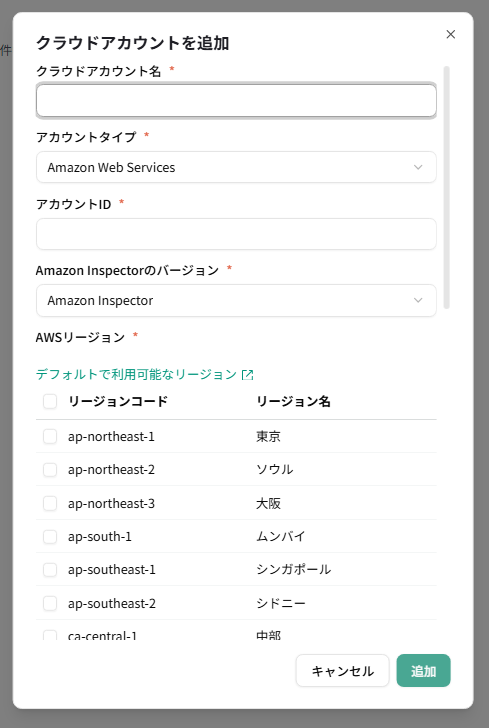Check the ap-northeast-3 region checkbox
The image size is (489, 728).
tap(50, 503)
